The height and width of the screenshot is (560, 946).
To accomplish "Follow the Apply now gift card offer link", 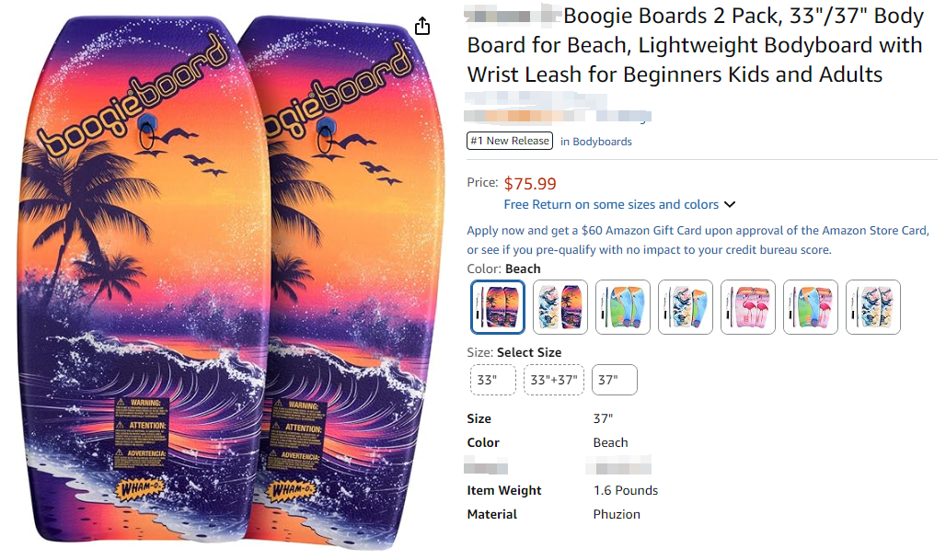I will point(698,231).
